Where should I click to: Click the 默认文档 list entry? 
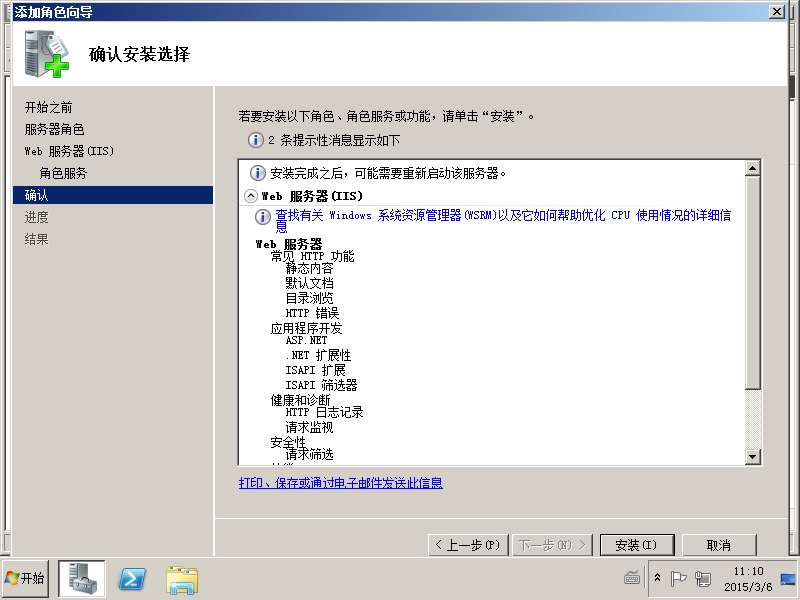click(x=309, y=283)
